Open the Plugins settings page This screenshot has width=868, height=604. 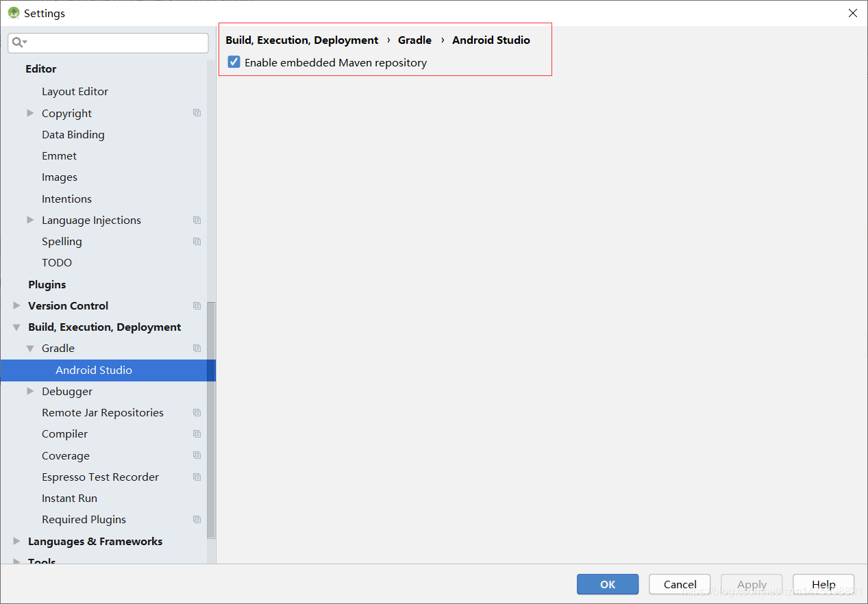pyautogui.click(x=47, y=284)
